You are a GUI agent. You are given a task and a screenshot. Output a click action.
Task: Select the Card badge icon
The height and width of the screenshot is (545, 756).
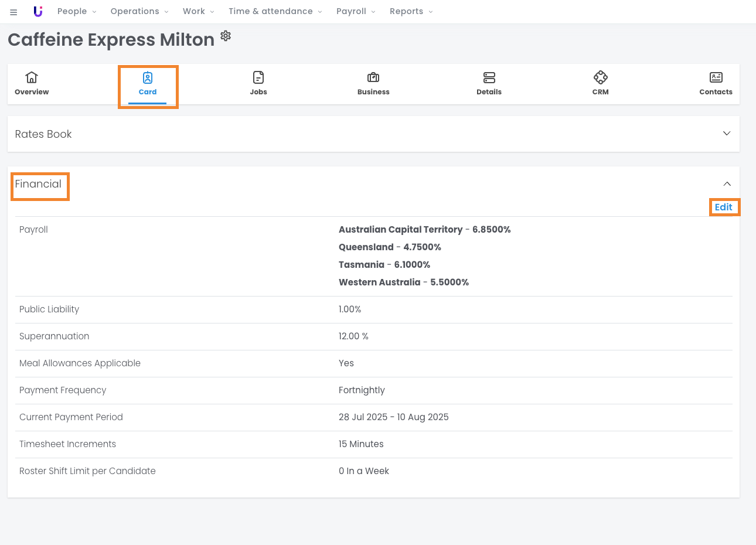pyautogui.click(x=148, y=78)
